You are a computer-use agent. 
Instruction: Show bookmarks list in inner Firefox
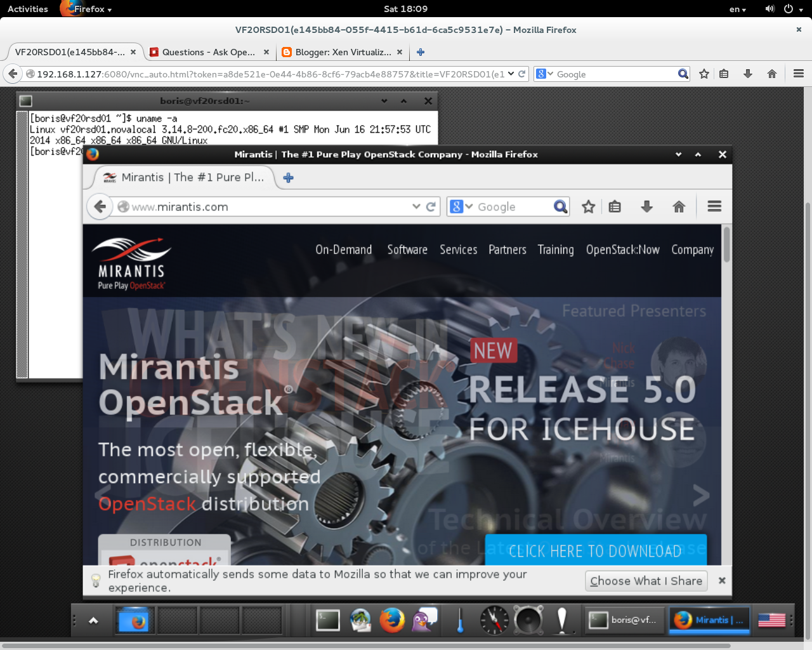coord(615,206)
